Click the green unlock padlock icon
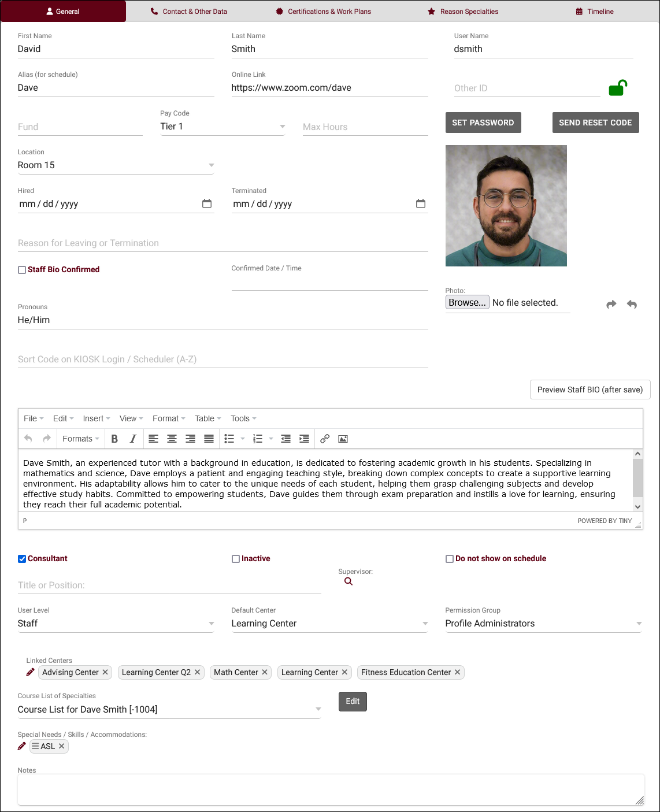Screen dimensions: 660x812 pos(617,88)
